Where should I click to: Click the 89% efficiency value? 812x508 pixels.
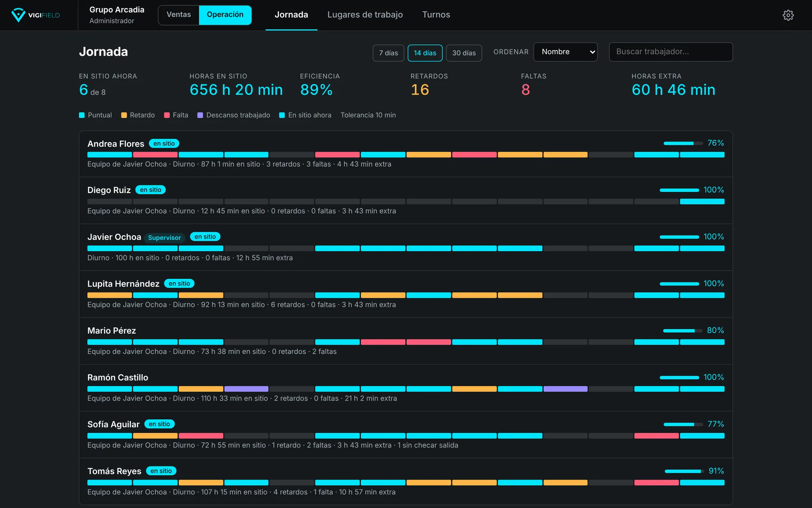pyautogui.click(x=316, y=90)
